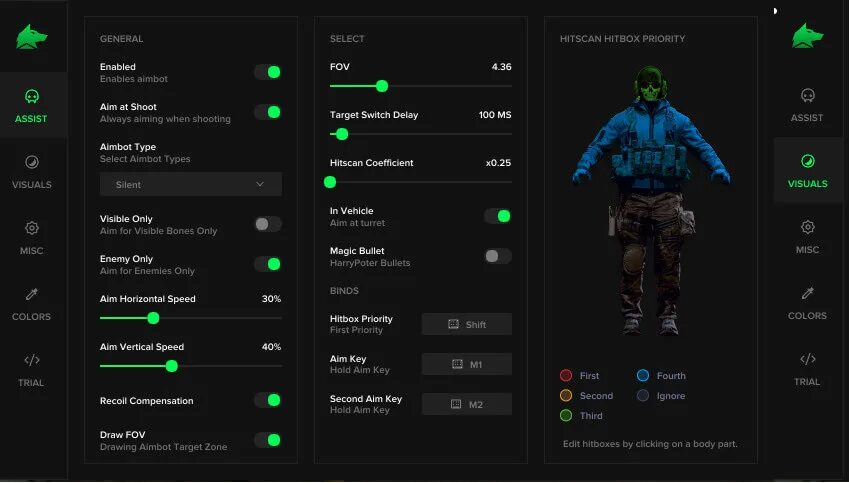Click the green wolf logo in right sidebar
The height and width of the screenshot is (483, 849).
tap(807, 36)
